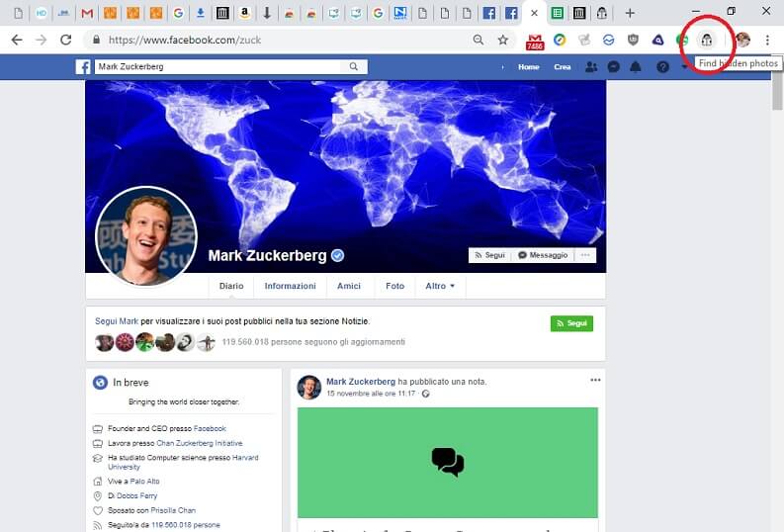Image resolution: width=784 pixels, height=532 pixels.
Task: Close the current Facebook tab
Action: pos(535,13)
